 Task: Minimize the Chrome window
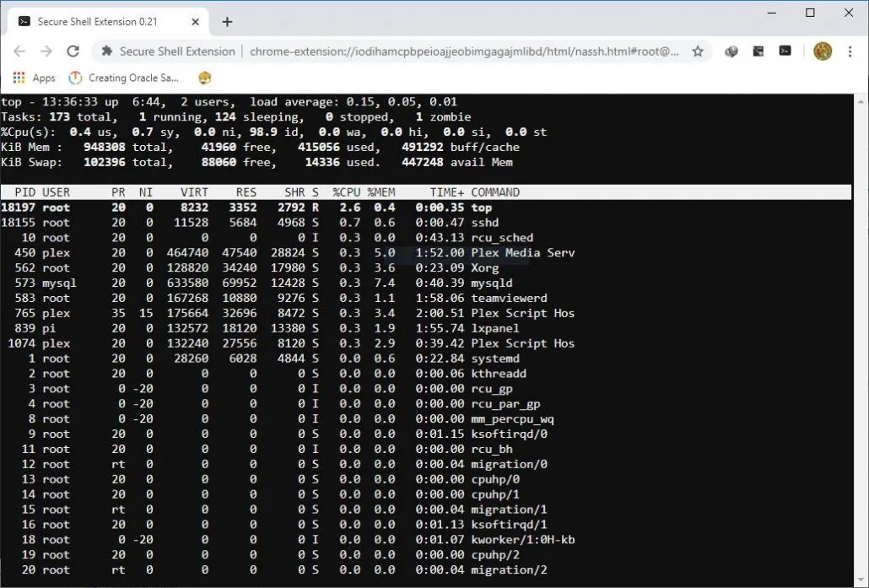pos(772,13)
